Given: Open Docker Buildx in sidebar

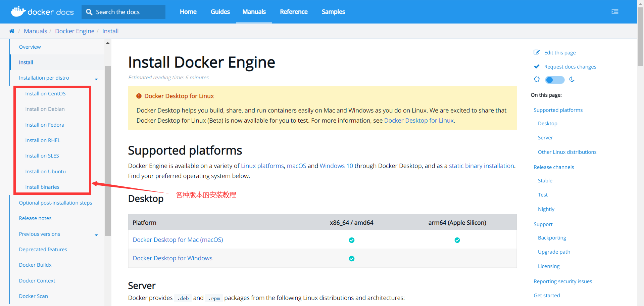Looking at the screenshot, I should [x=35, y=265].
